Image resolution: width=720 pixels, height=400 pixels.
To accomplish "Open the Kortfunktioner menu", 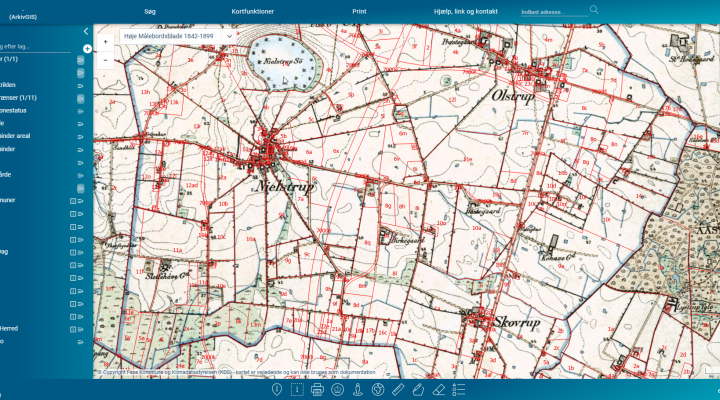I will (253, 11).
